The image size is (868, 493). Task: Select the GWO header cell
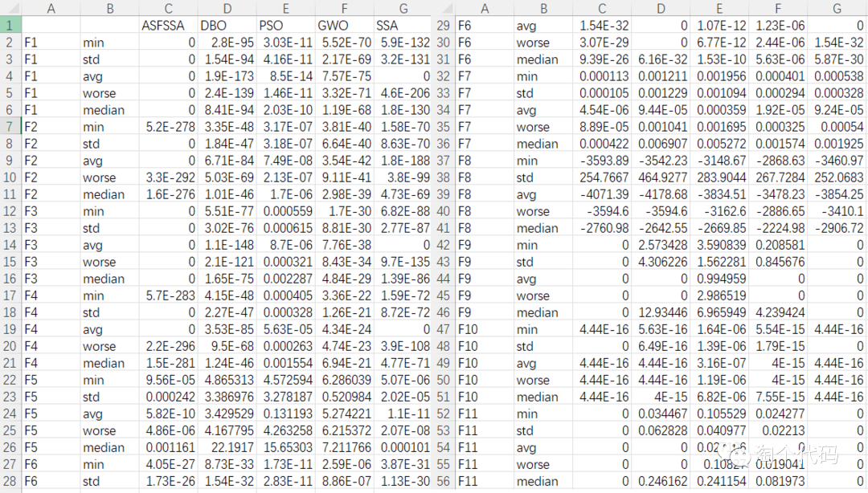point(344,26)
